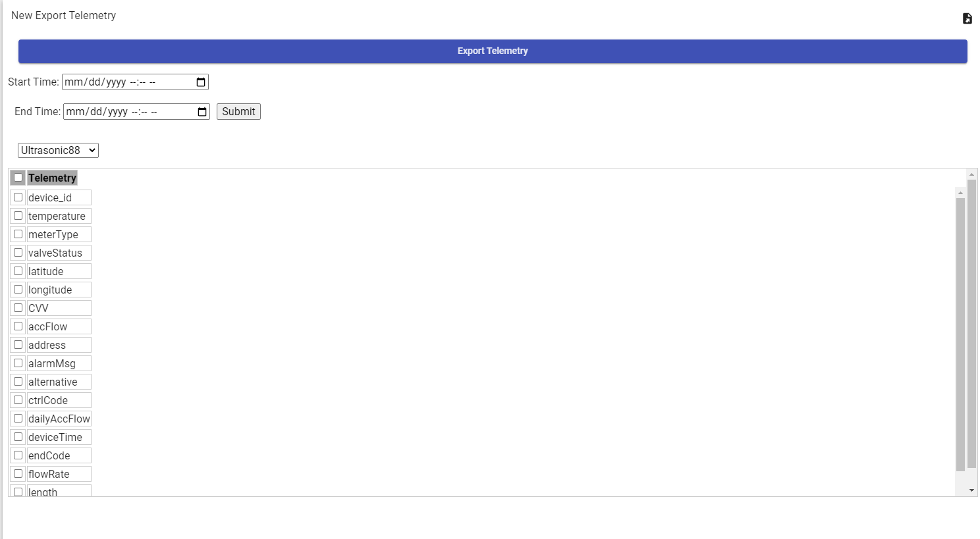Image resolution: width=980 pixels, height=539 pixels.
Task: Click the export document icon
Action: (966, 18)
